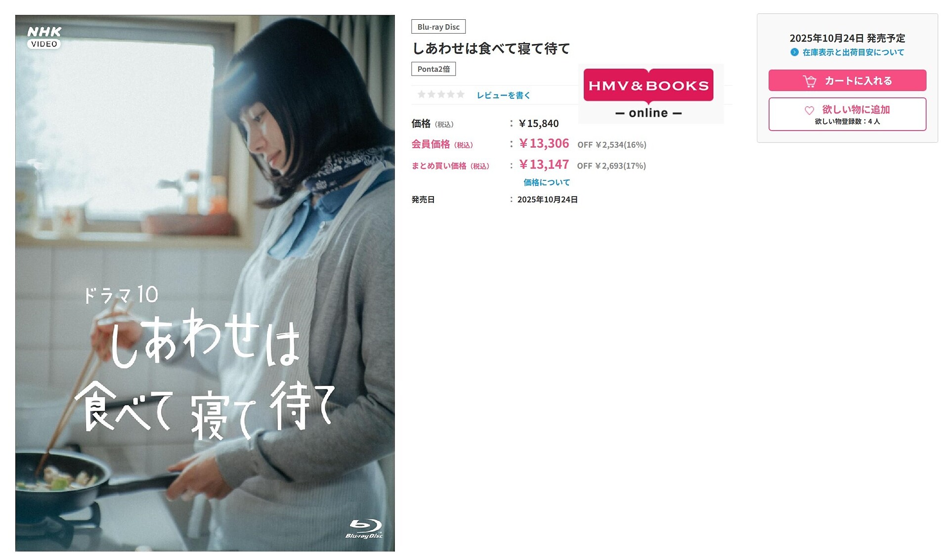Add to wishlist with 欲しい物に追加

click(x=847, y=114)
